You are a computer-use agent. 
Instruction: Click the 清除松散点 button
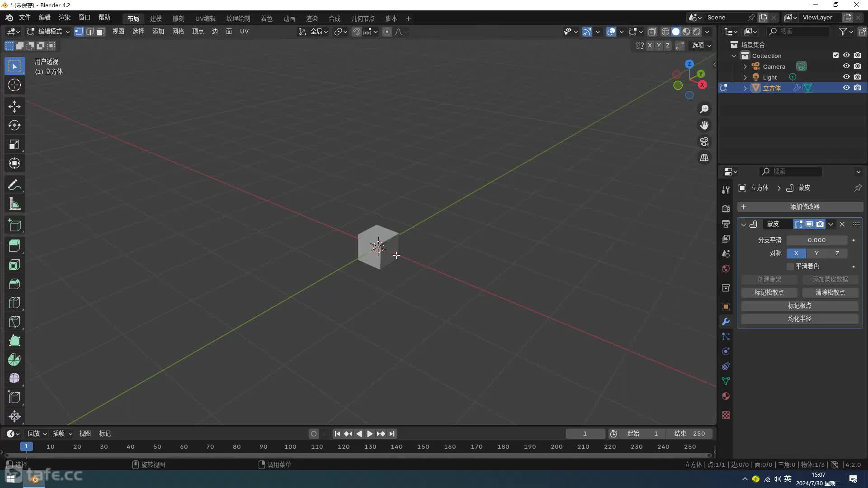pyautogui.click(x=830, y=293)
